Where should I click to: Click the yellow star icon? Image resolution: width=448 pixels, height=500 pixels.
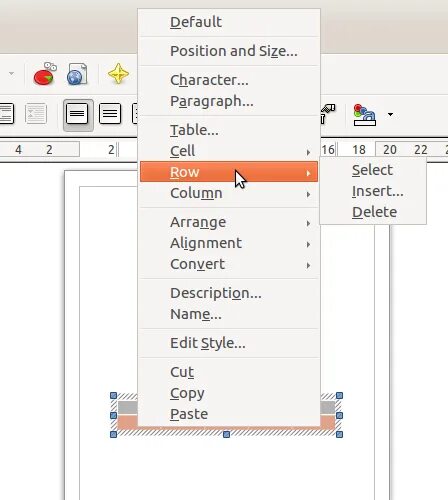click(118, 73)
